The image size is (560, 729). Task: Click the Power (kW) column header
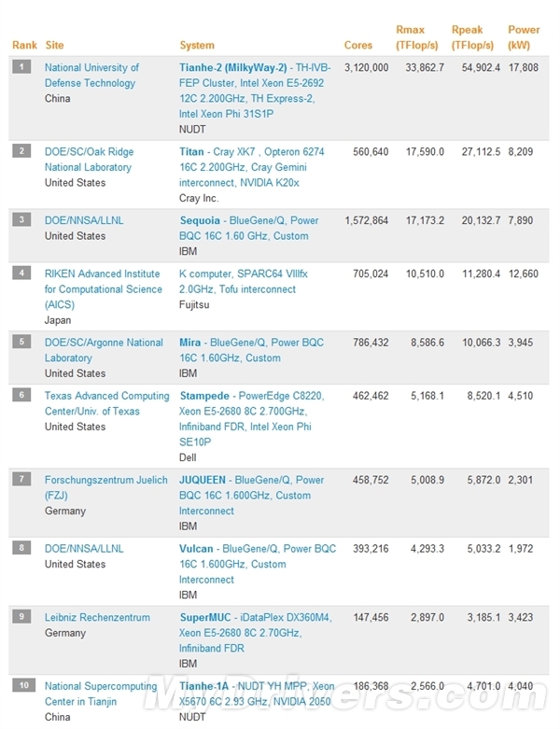coord(524,37)
